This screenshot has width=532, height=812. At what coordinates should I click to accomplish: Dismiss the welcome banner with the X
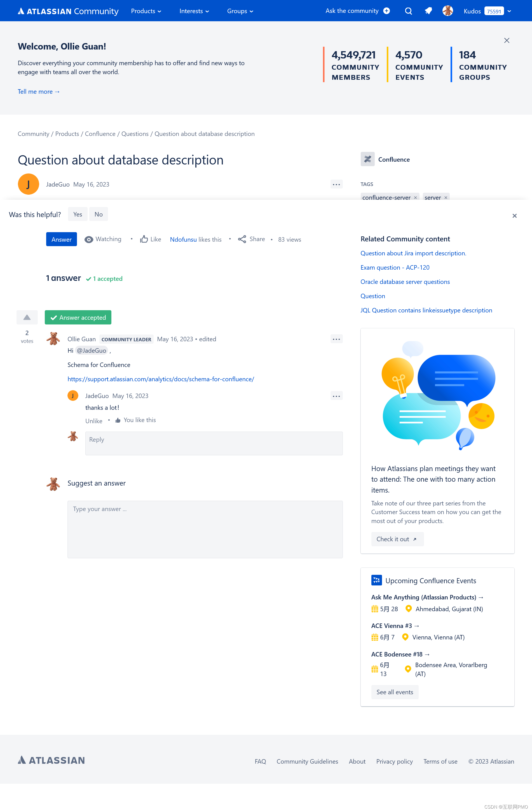pos(507,40)
